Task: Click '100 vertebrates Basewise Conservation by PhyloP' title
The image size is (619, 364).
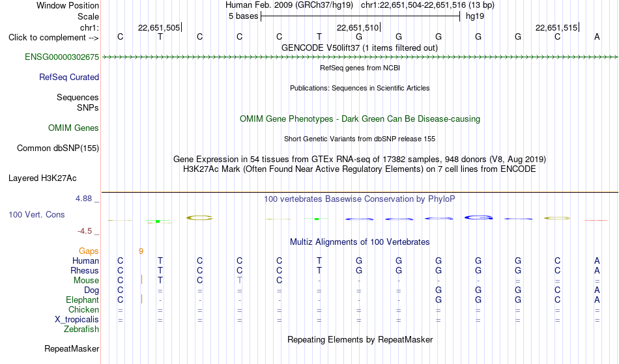Action: [360, 199]
